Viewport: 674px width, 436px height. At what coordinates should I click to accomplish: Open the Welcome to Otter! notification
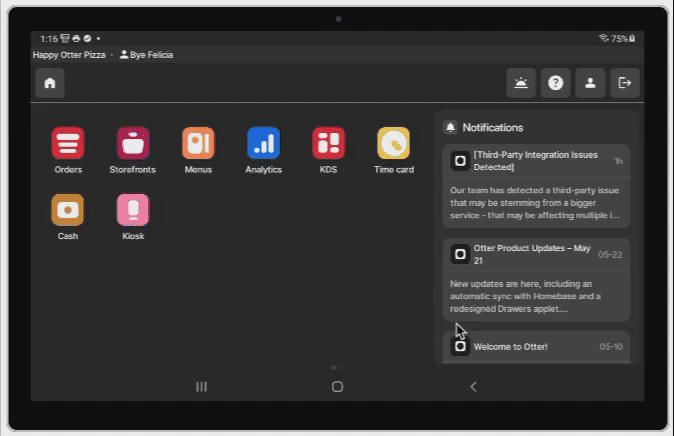pyautogui.click(x=536, y=347)
